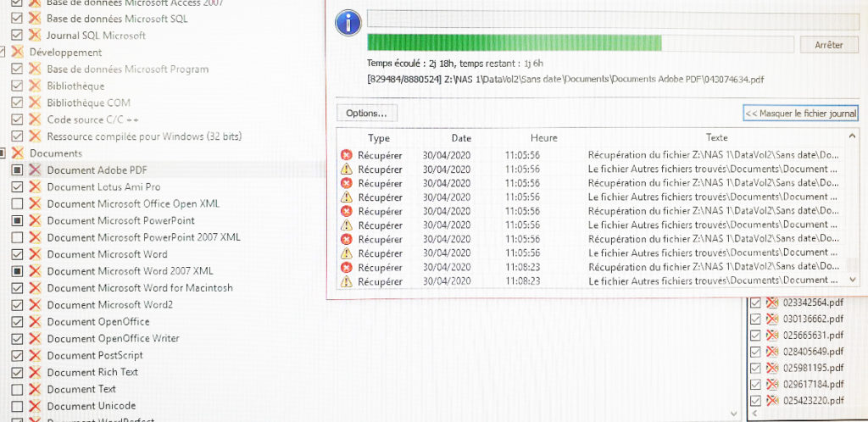Image resolution: width=868 pixels, height=422 pixels.
Task: Select the Base de données Microsoft Program row
Action: coord(127,69)
